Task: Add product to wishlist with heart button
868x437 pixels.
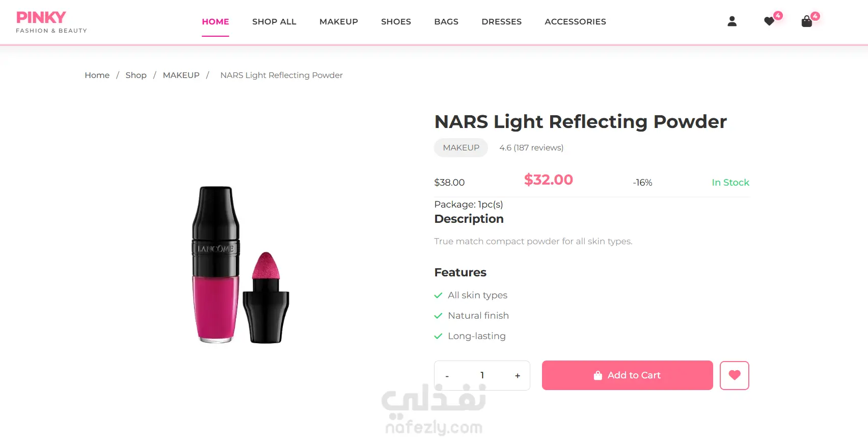Action: [734, 375]
